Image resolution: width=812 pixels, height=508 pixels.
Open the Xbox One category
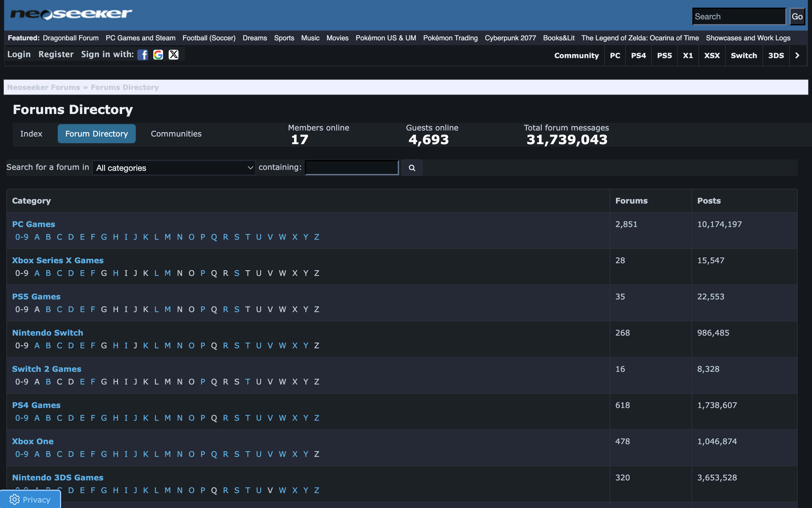[33, 441]
